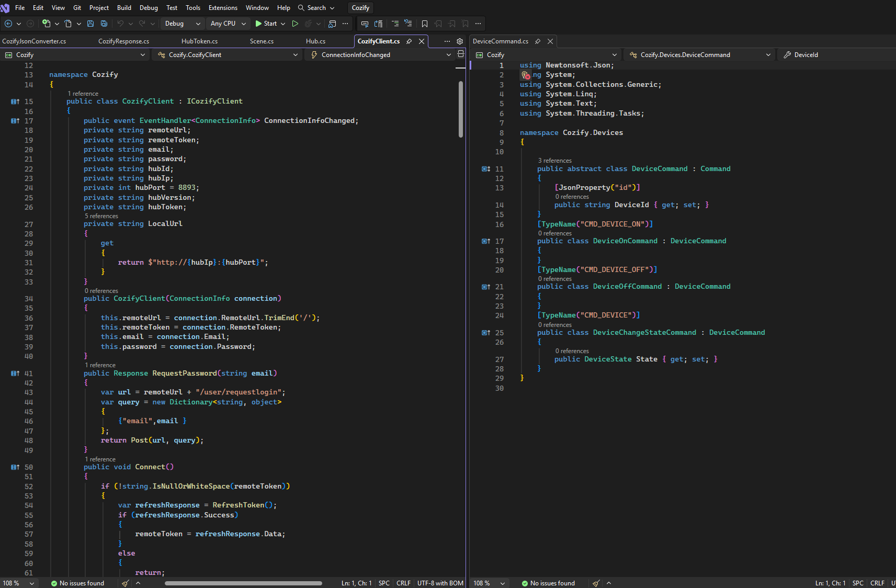Open Cozify.CozifyClient type navigation dropdown
Screen dimensions: 896x588
[227, 55]
